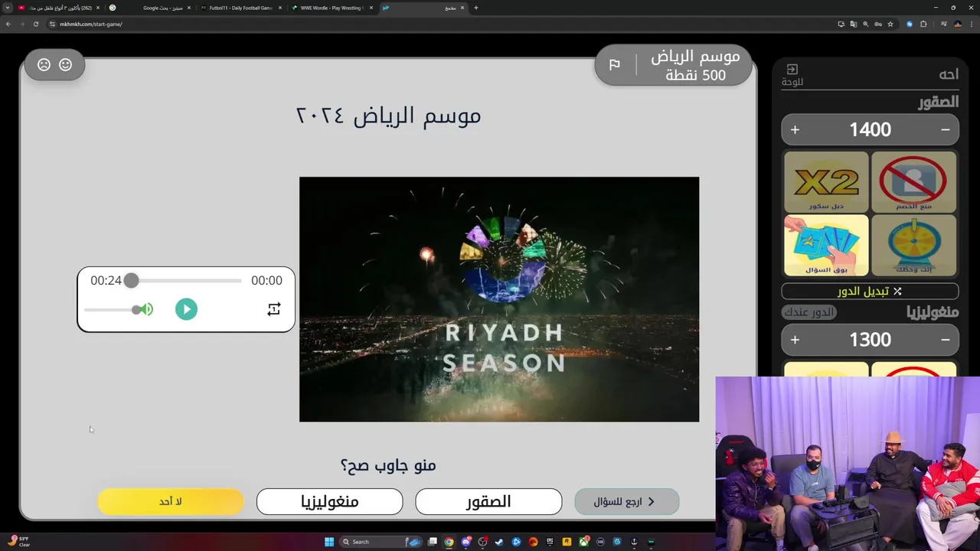Choose لا أحد (nobody answered)
The image size is (980, 551).
[x=171, y=502]
